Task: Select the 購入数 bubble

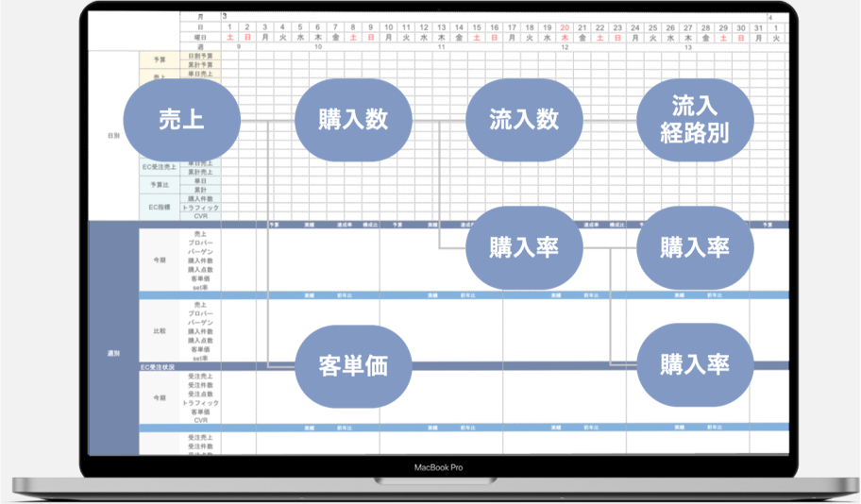Action: pyautogui.click(x=354, y=120)
